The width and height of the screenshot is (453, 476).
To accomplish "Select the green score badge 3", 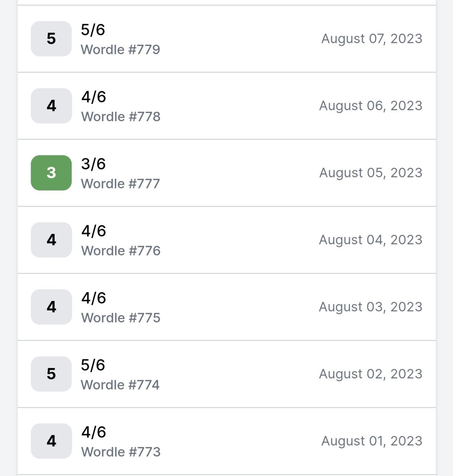I will (x=51, y=173).
